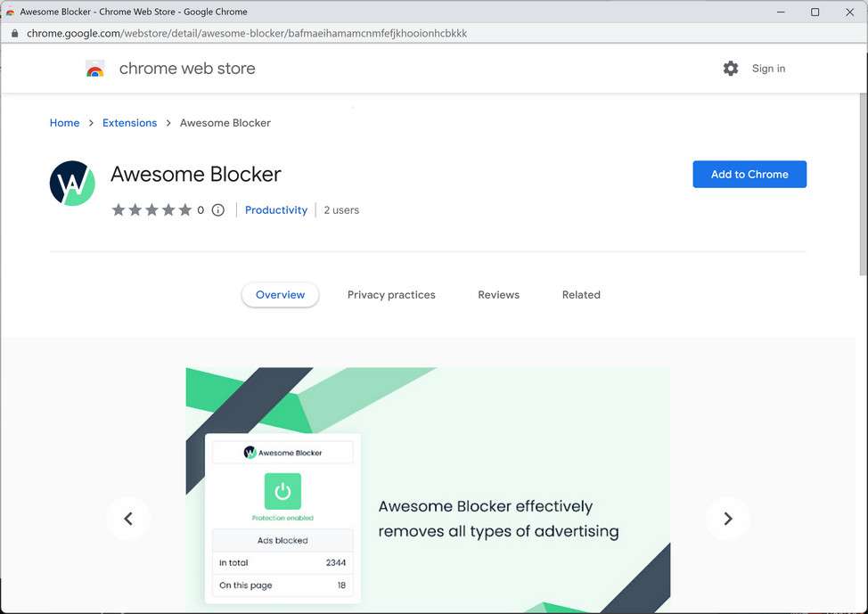Open the settings gear icon
The image size is (868, 614).
(x=731, y=69)
